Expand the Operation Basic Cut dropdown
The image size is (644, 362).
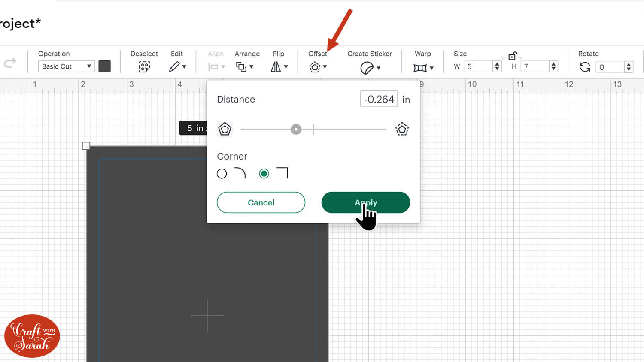[66, 66]
